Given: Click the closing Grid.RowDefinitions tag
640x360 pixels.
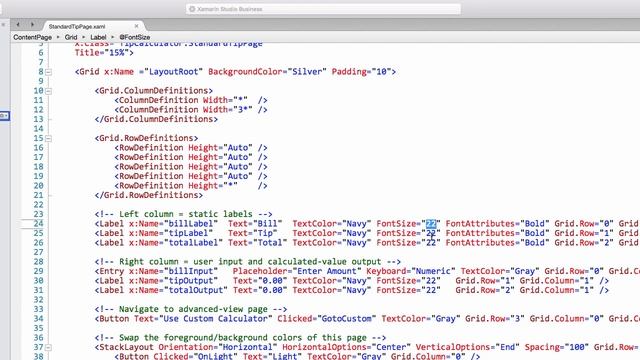Looking at the screenshot, I should (x=149, y=195).
